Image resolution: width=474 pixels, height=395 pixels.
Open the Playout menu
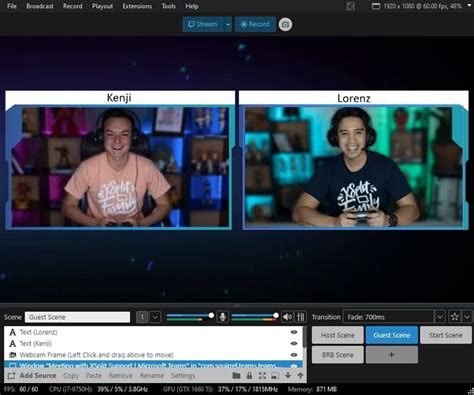(x=102, y=6)
